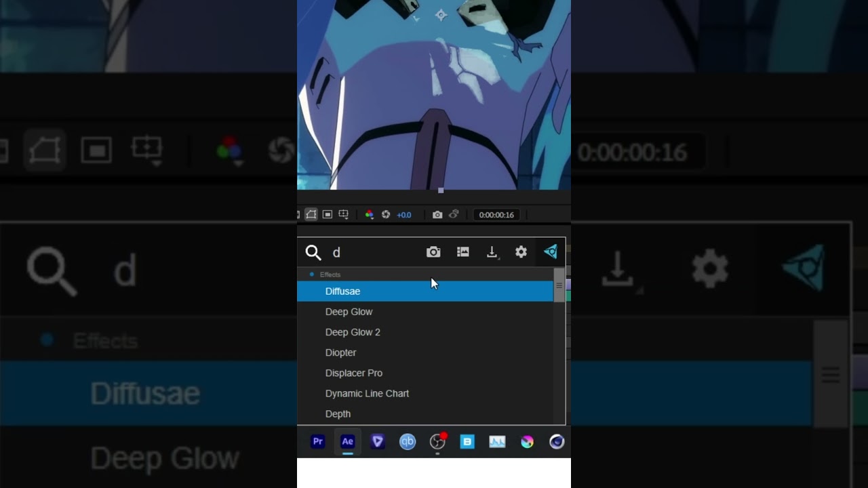
Task: Toggle the region of interest button
Action: tap(328, 215)
